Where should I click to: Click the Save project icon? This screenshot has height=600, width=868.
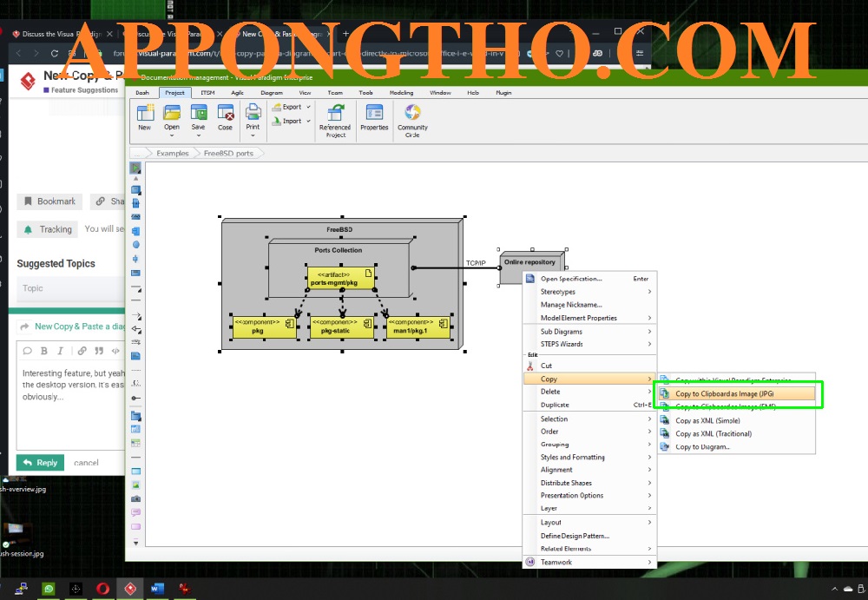[198, 113]
